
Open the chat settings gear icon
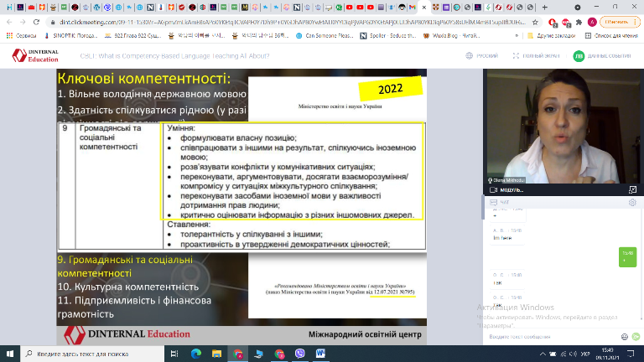tap(632, 202)
